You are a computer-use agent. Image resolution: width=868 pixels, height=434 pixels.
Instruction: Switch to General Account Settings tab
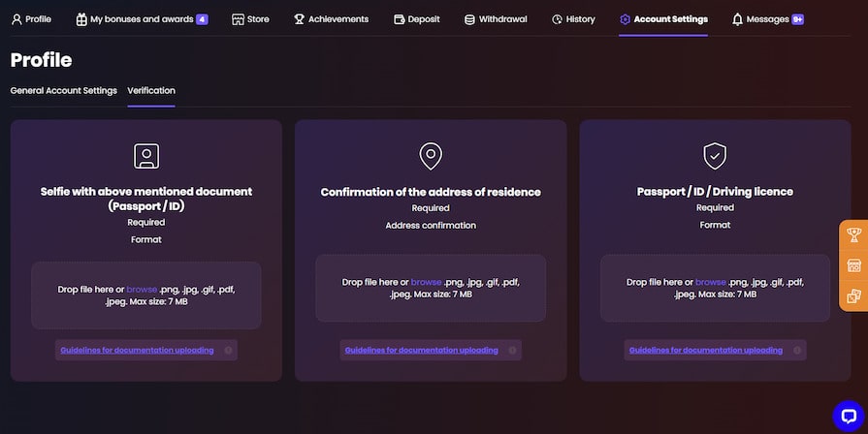point(63,90)
